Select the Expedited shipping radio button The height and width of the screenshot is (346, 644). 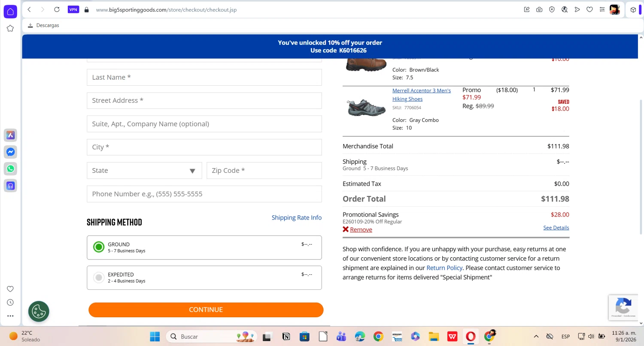click(99, 277)
